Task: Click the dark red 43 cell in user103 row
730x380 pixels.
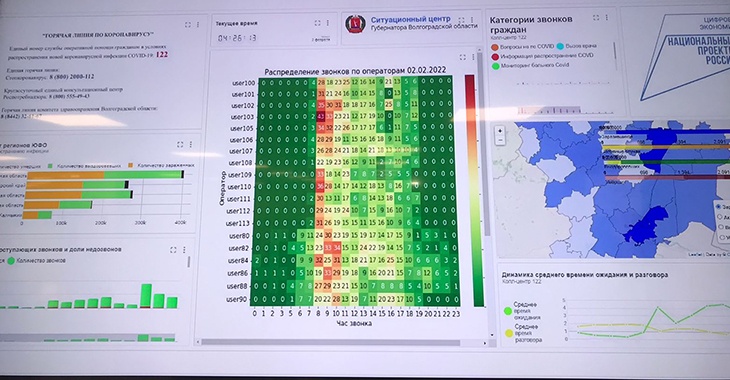Action: pyautogui.click(x=320, y=117)
